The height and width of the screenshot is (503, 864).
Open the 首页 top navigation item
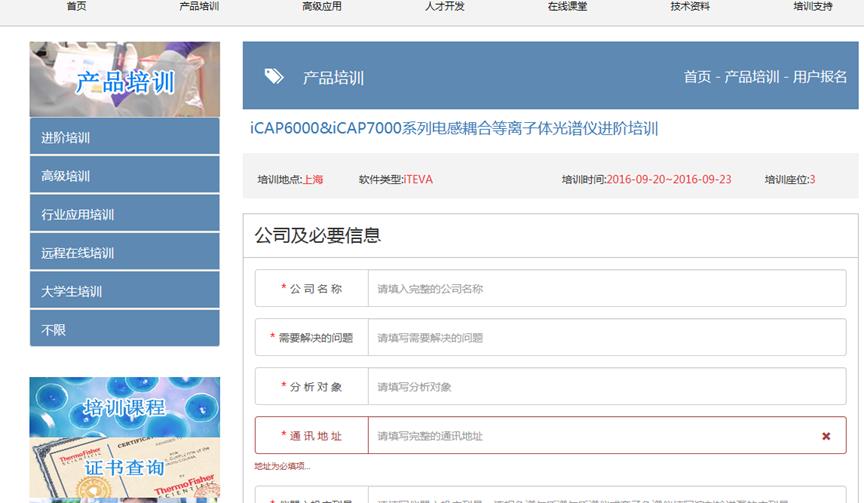[x=76, y=6]
